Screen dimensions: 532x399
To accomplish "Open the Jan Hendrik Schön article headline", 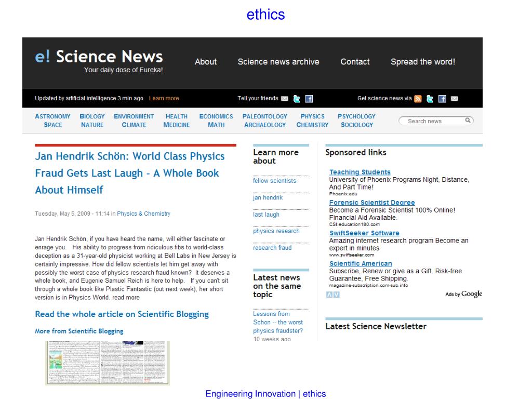I will point(129,173).
